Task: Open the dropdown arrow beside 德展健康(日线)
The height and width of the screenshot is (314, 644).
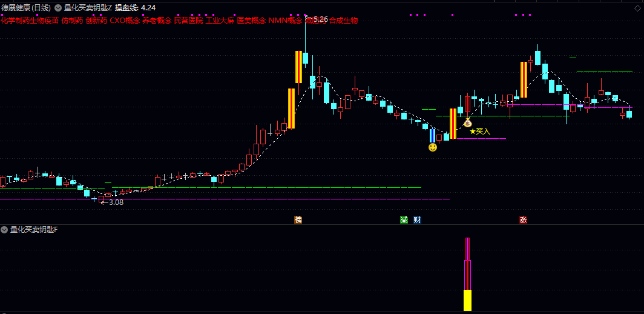Action: pyautogui.click(x=58, y=8)
